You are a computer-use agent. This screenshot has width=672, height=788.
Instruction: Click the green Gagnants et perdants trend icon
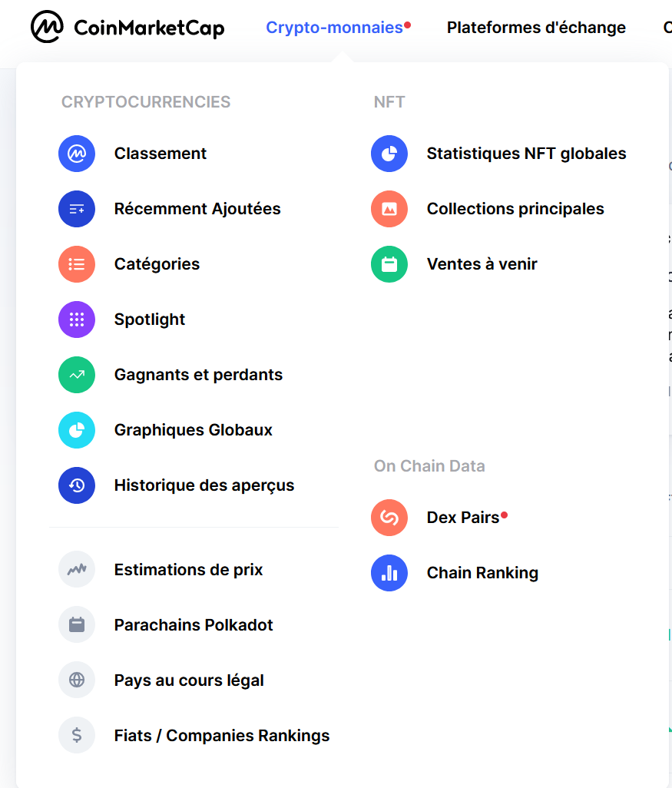pyautogui.click(x=77, y=375)
